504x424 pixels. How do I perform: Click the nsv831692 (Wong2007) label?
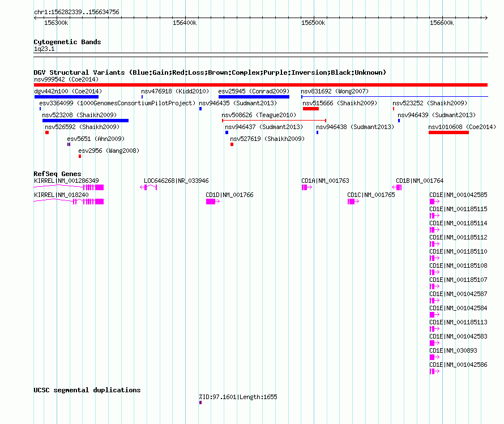pyautogui.click(x=335, y=91)
